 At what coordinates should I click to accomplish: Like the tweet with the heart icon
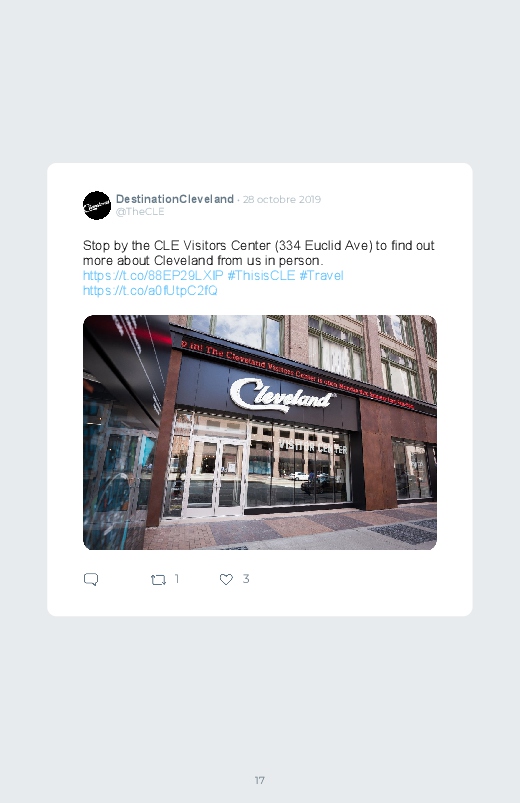click(226, 579)
